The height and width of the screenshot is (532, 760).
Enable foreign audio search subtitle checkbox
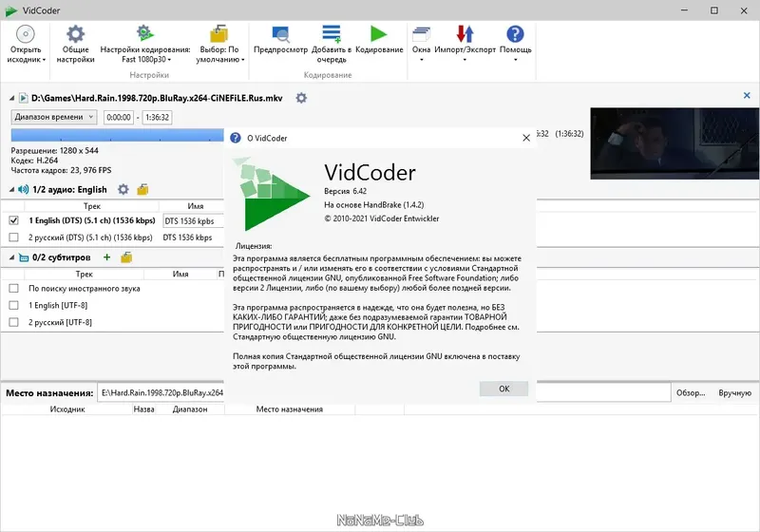click(13, 288)
